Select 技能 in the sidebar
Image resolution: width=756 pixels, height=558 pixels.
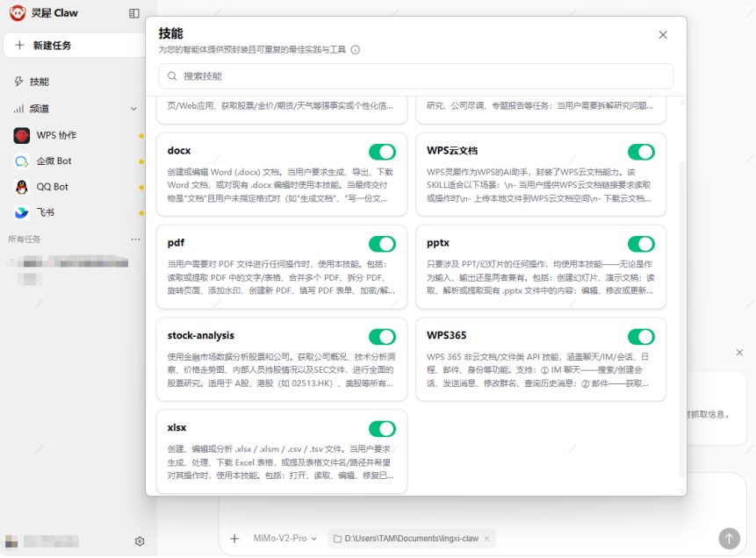pos(39,82)
